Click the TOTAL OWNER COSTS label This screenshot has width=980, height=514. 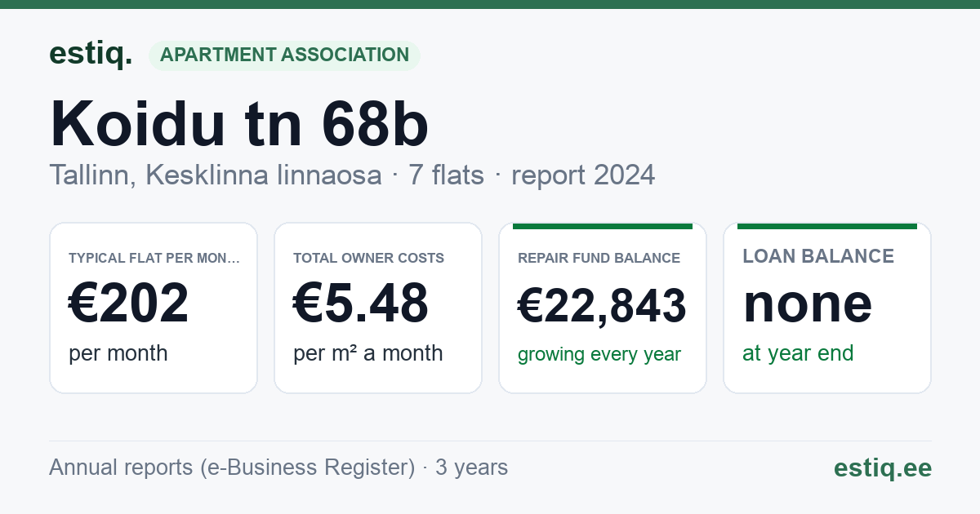coord(368,258)
